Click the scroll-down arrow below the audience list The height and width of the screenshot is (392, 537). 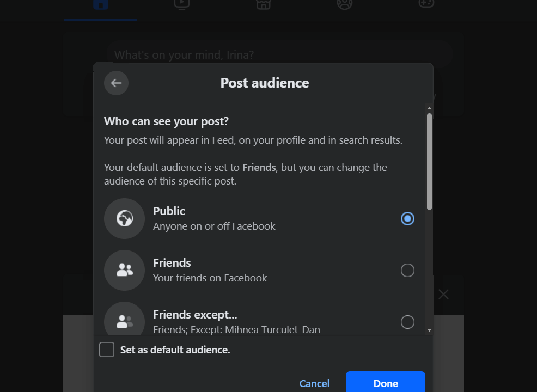pyautogui.click(x=429, y=330)
